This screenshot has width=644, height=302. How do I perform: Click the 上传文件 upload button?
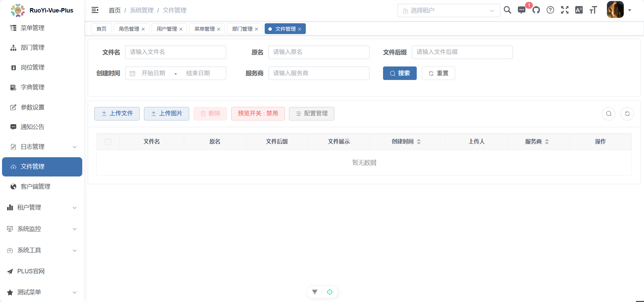117,114
